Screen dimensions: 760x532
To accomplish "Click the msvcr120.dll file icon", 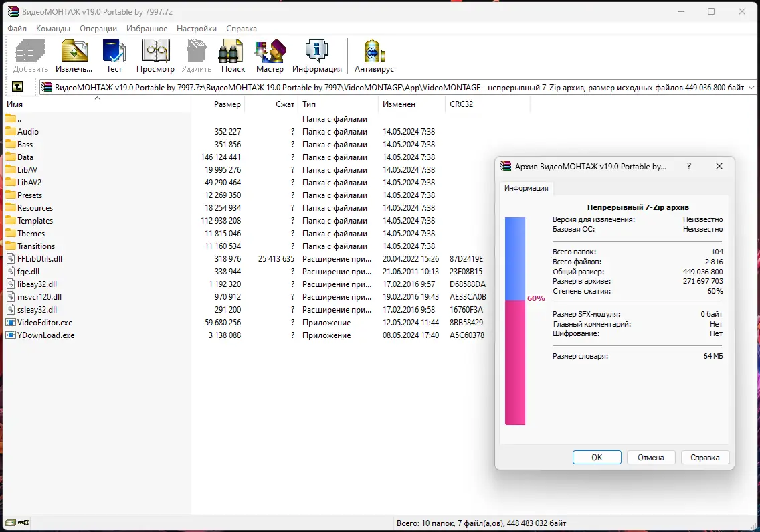I will pyautogui.click(x=11, y=297).
